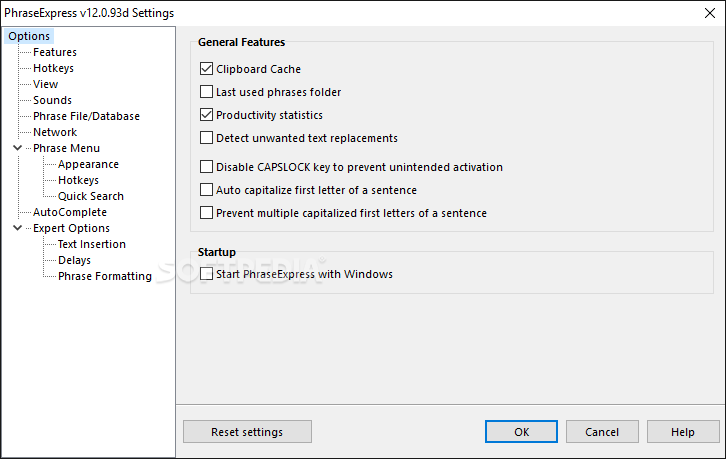Screen dimensions: 726x459
Task: Enable Start PhraseExpress with Windows
Action: [x=207, y=274]
